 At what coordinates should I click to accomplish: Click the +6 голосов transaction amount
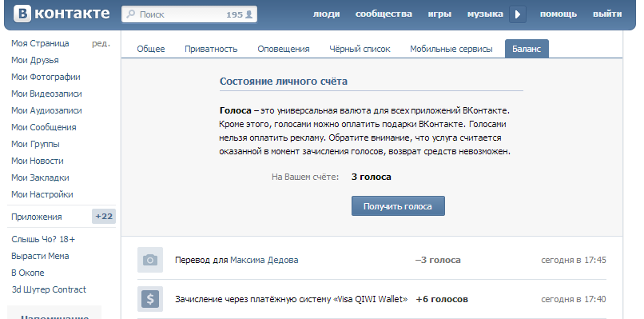coord(442,299)
